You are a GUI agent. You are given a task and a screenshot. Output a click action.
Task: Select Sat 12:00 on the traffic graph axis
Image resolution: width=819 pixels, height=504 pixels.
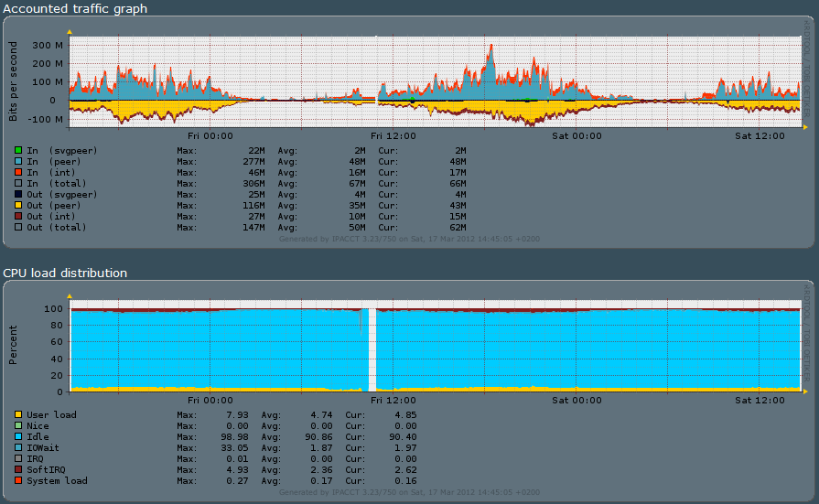pyautogui.click(x=760, y=135)
